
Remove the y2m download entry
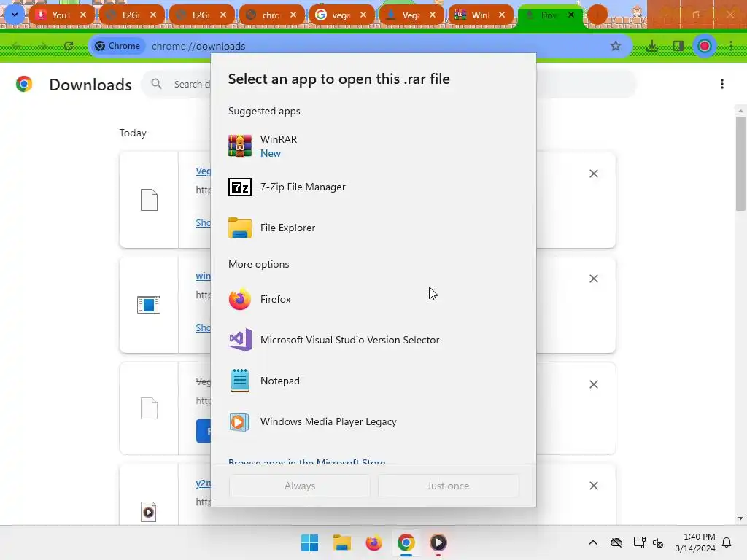[x=594, y=486]
